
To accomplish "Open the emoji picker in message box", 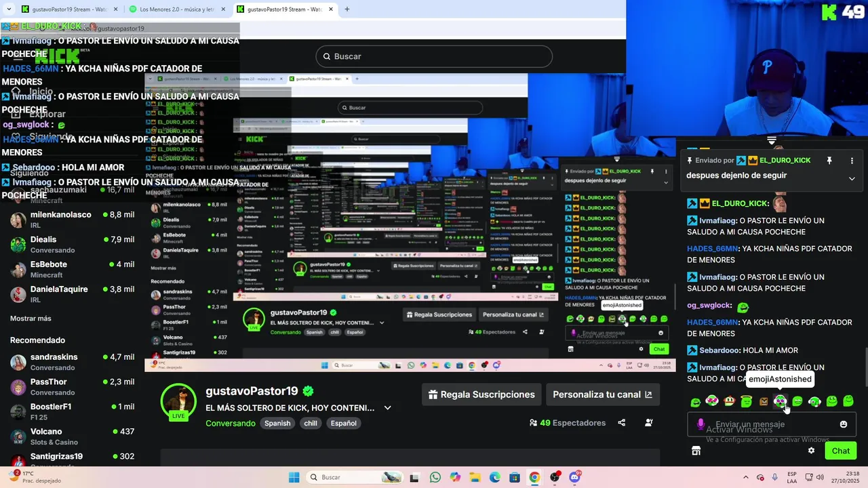I will pyautogui.click(x=844, y=424).
